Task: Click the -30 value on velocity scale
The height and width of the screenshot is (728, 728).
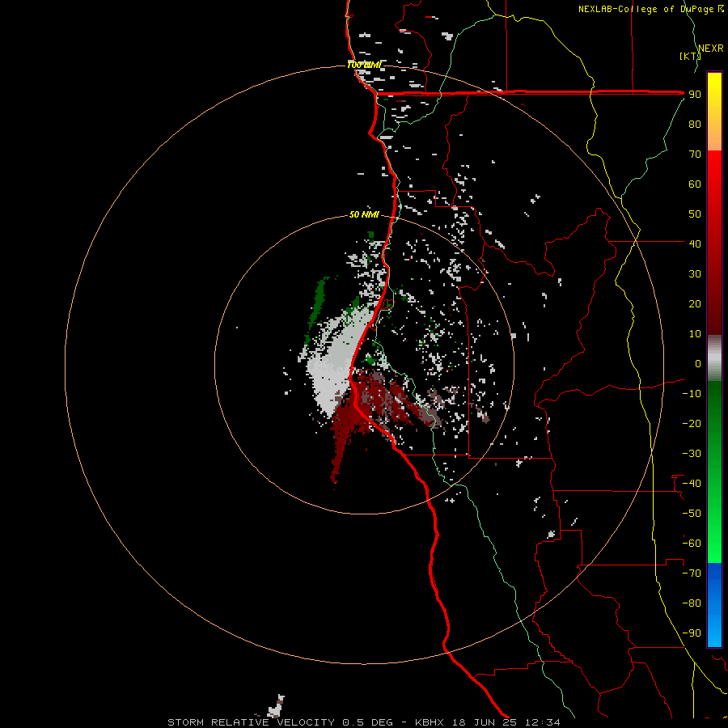Action: 692,454
